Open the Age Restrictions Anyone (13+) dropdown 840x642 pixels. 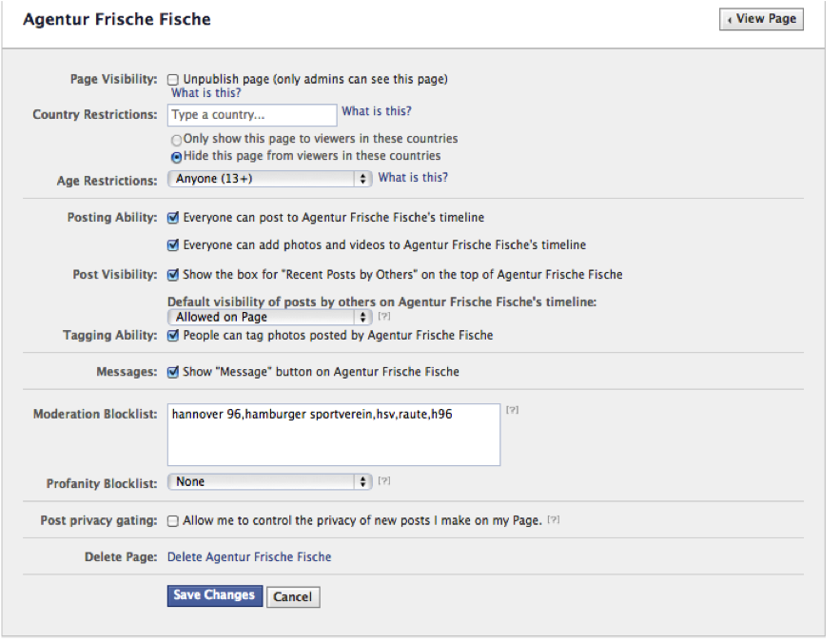(269, 179)
